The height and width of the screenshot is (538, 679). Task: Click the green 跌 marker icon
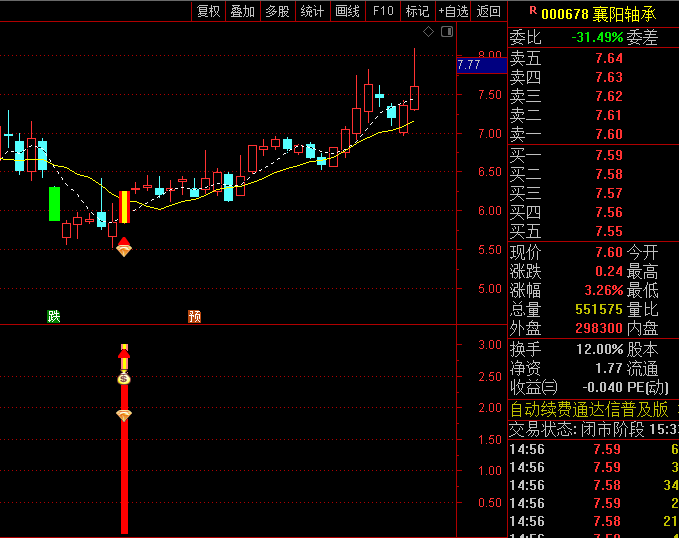click(x=54, y=316)
